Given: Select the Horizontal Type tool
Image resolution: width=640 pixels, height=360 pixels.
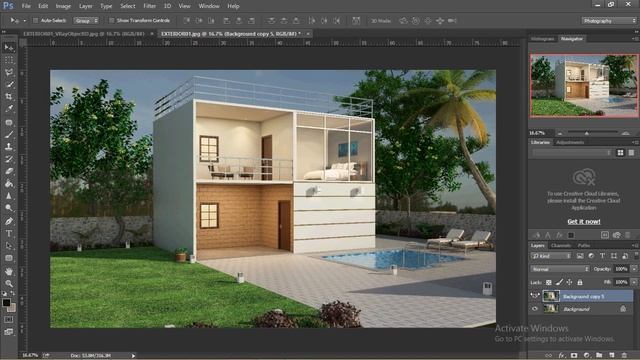Looking at the screenshot, I should tap(9, 234).
